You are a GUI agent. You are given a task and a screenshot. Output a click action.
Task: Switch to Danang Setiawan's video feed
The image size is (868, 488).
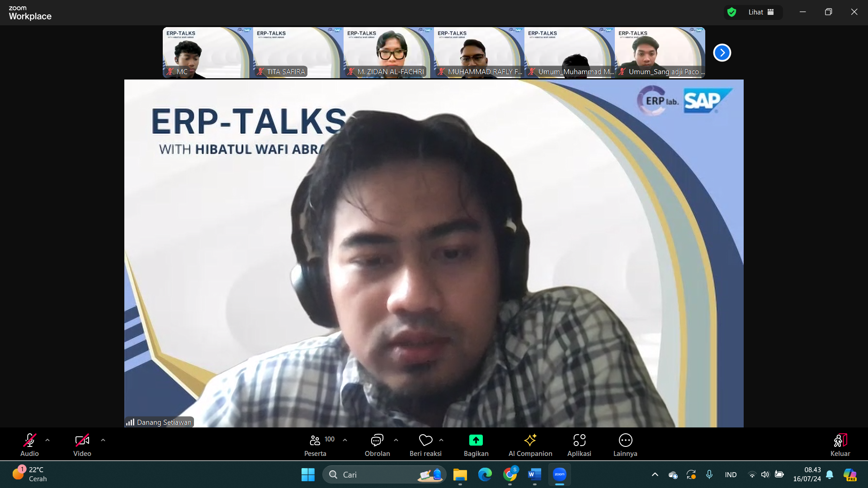(x=434, y=253)
